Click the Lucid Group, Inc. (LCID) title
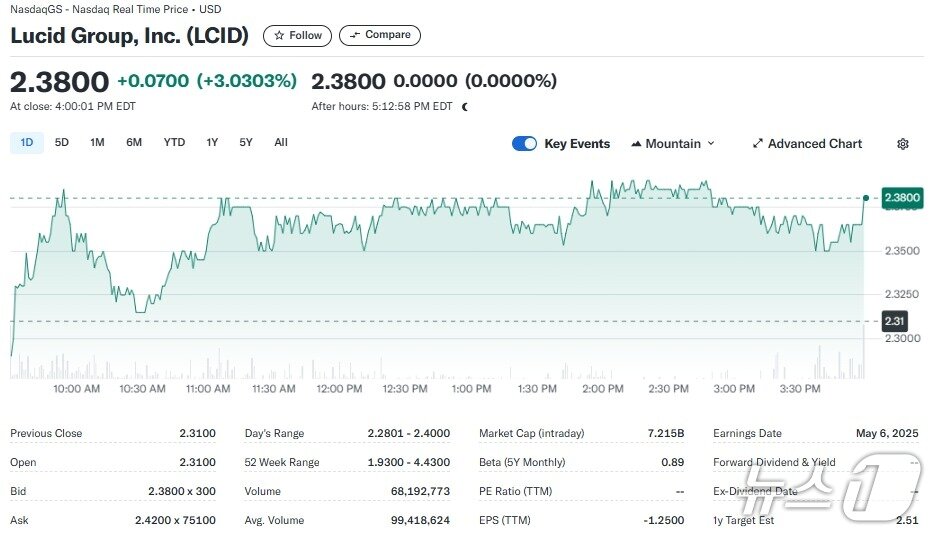Viewport: 935px width, 535px height. (x=129, y=36)
